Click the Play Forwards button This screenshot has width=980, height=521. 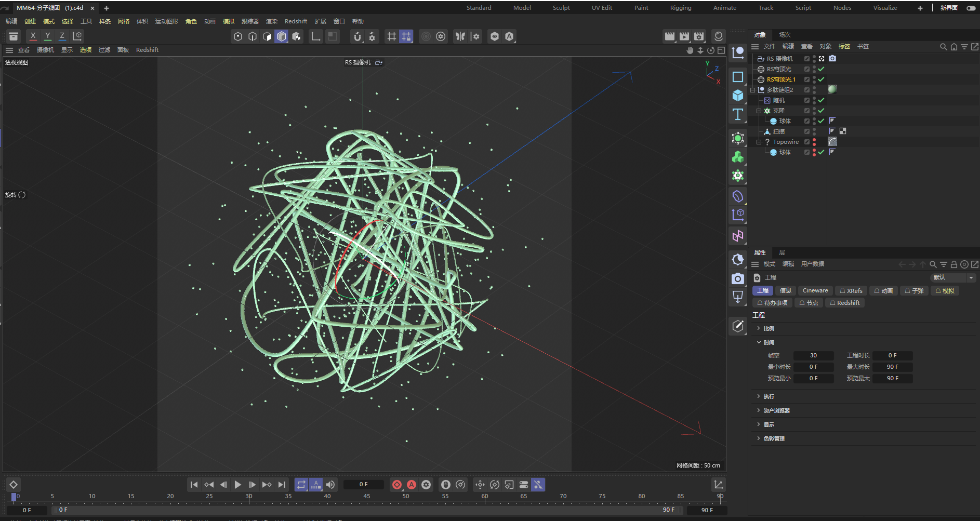tap(238, 485)
